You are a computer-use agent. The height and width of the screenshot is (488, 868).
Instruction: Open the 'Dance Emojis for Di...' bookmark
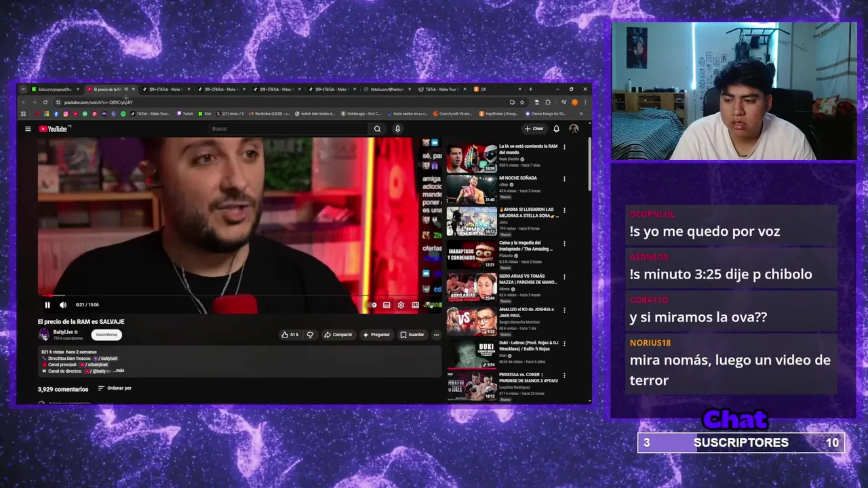click(x=545, y=114)
